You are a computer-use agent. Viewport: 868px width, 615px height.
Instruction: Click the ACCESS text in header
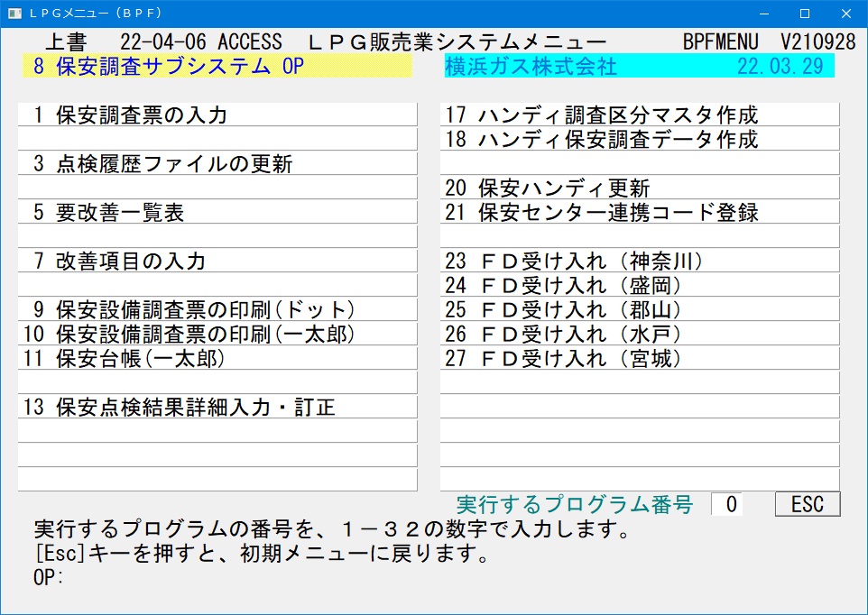click(x=250, y=42)
